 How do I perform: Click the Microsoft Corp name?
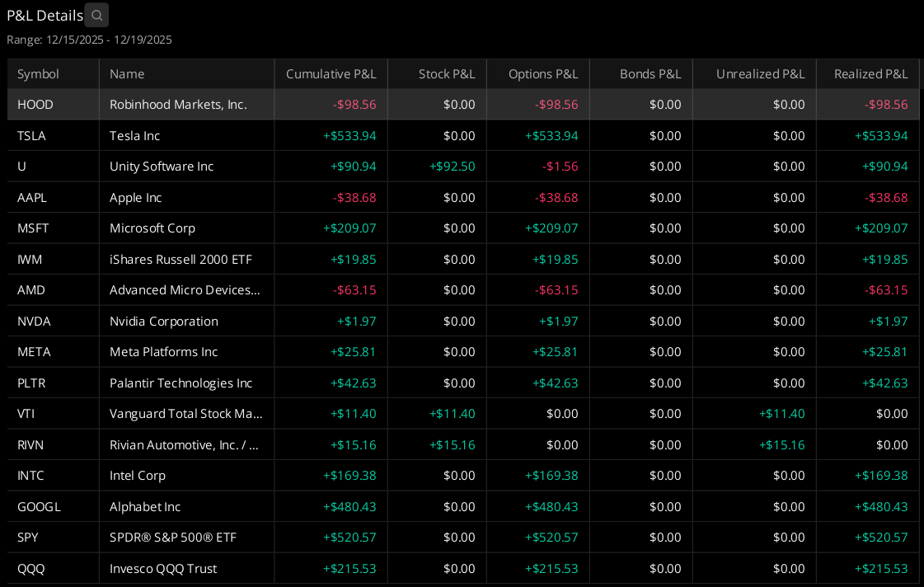152,228
